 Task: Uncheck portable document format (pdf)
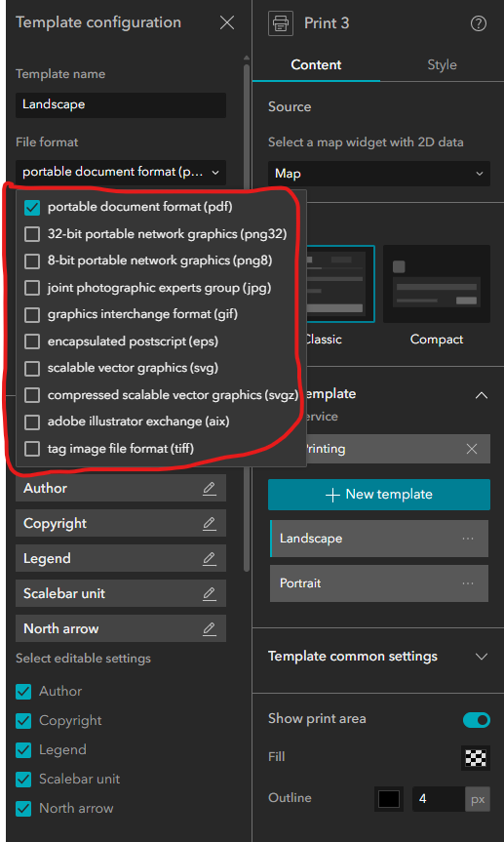pyautogui.click(x=32, y=207)
